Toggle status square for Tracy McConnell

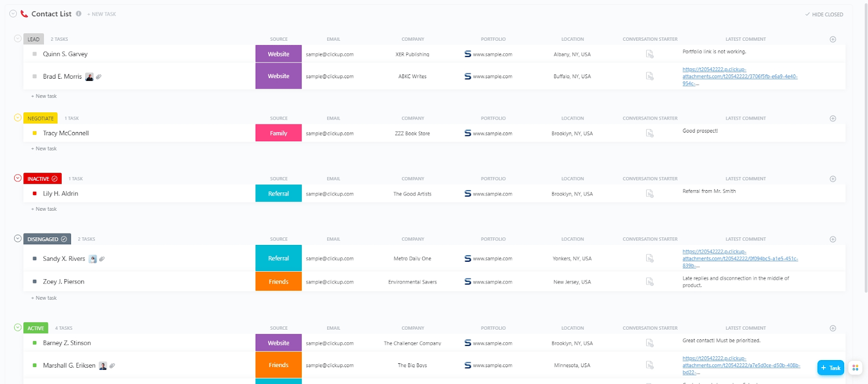pos(35,133)
